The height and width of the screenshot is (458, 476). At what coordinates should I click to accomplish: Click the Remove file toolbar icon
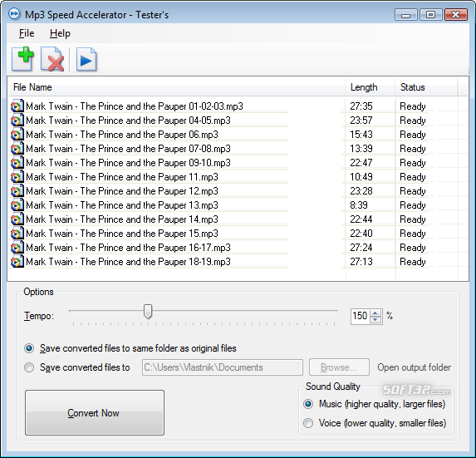[52, 59]
